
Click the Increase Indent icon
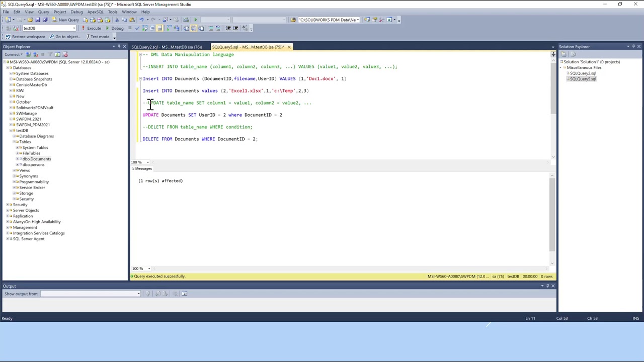tap(235, 28)
